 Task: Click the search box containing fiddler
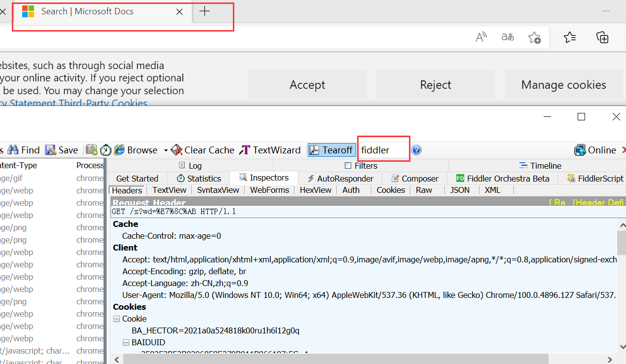[384, 150]
